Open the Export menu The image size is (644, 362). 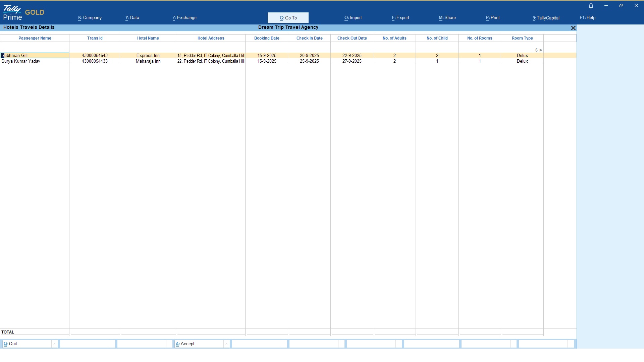pos(400,18)
